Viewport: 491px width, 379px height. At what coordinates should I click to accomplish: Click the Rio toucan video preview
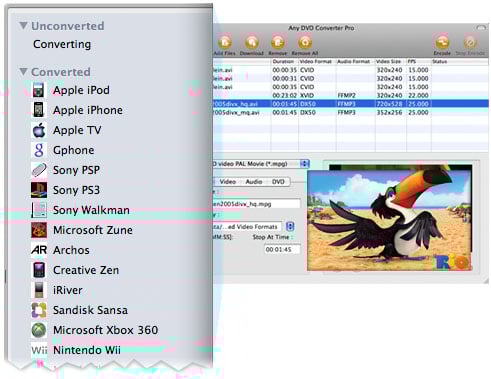click(390, 221)
